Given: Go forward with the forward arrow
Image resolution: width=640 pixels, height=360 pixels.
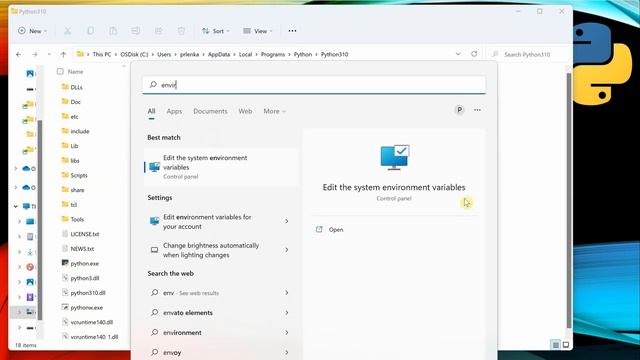Looking at the screenshot, I should coord(35,54).
